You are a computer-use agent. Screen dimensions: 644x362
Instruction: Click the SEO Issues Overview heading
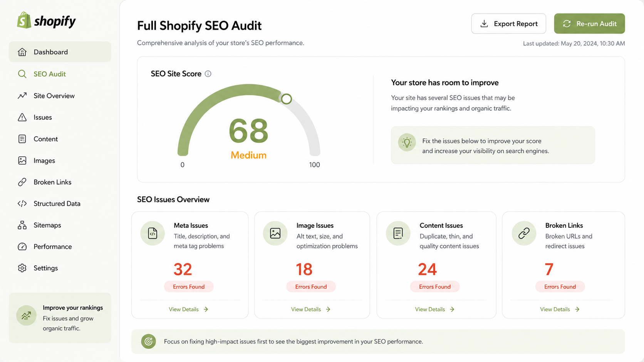pos(173,199)
